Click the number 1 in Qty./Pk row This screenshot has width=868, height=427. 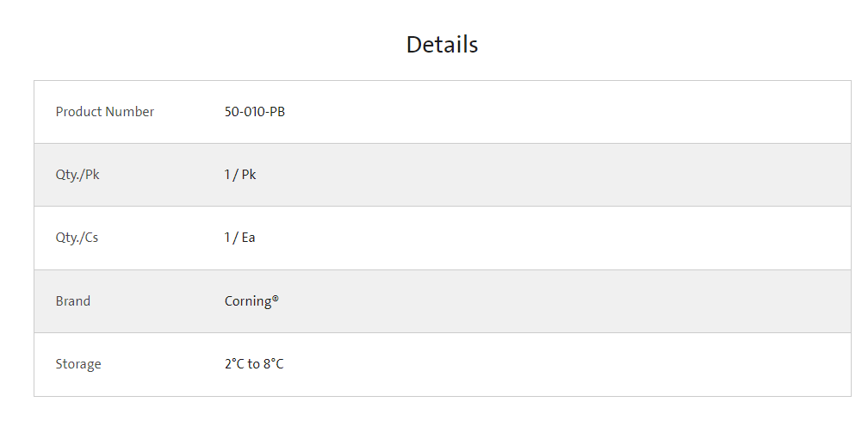click(x=227, y=175)
